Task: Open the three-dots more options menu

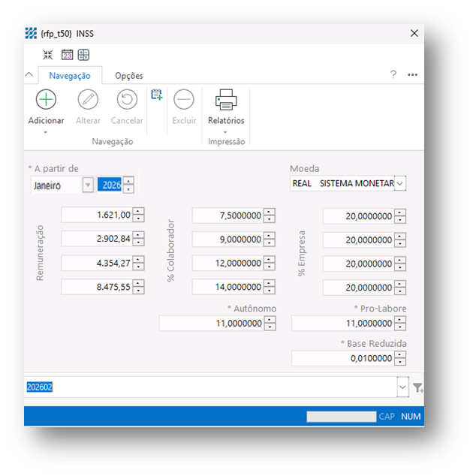Action: pyautogui.click(x=412, y=75)
